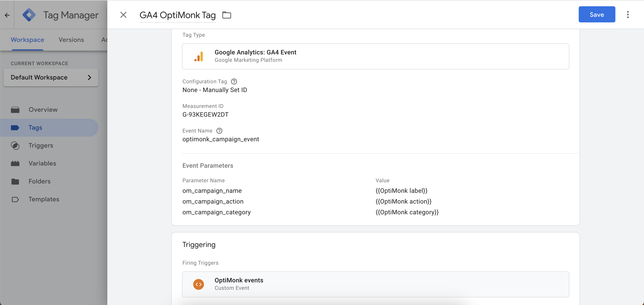Viewport: 644px width, 305px height.
Task: Click event name optimonk_campaign_event
Action: coord(220,139)
